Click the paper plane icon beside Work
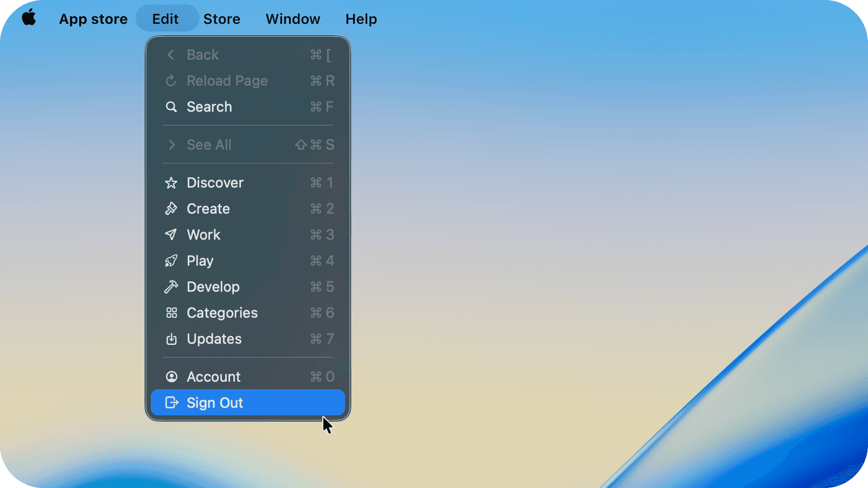 (x=171, y=235)
